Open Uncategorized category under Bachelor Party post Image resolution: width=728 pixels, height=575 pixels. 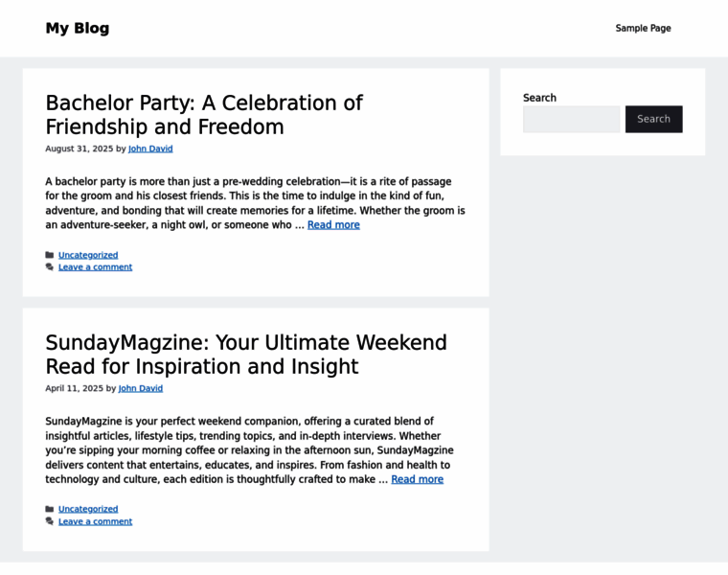click(x=88, y=255)
